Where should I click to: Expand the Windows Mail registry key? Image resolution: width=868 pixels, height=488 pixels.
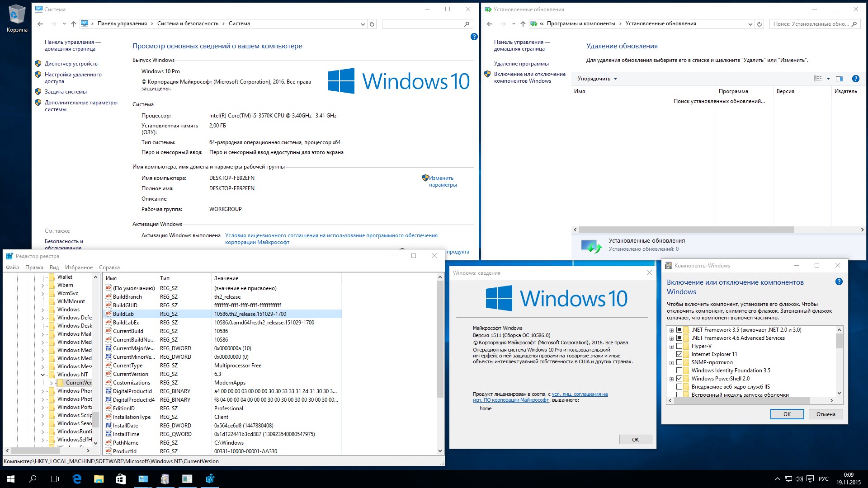point(43,334)
